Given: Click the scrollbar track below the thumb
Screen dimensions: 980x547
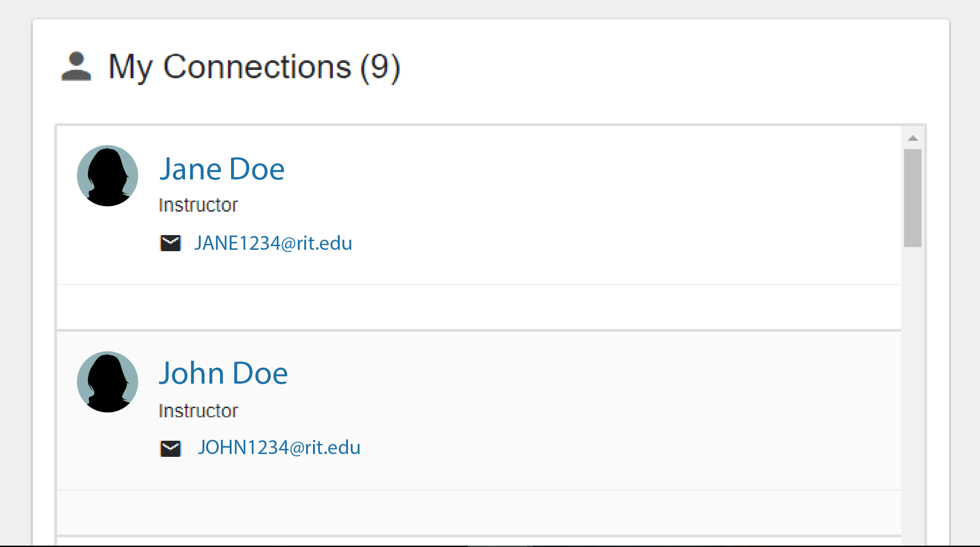Looking at the screenshot, I should [912, 391].
